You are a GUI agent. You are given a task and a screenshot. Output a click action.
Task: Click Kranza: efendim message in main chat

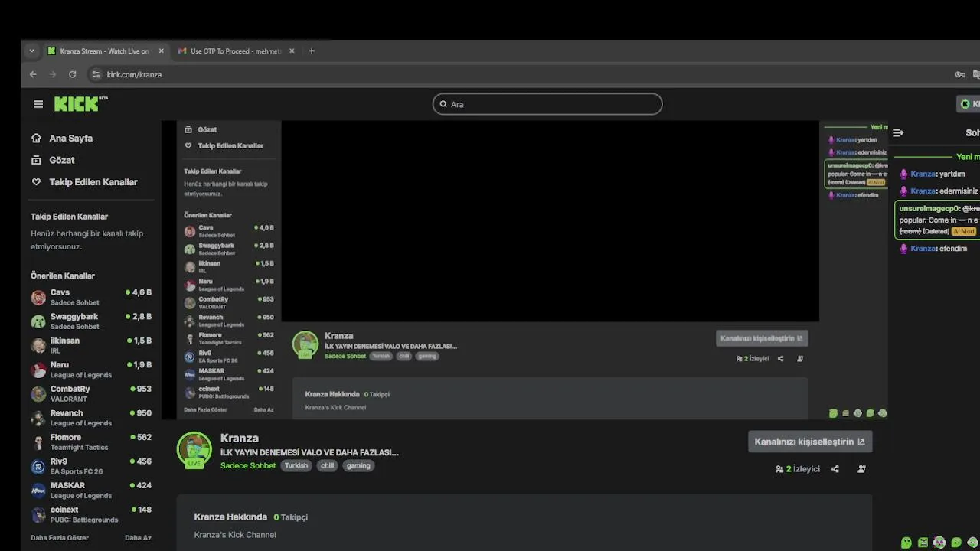pos(933,249)
